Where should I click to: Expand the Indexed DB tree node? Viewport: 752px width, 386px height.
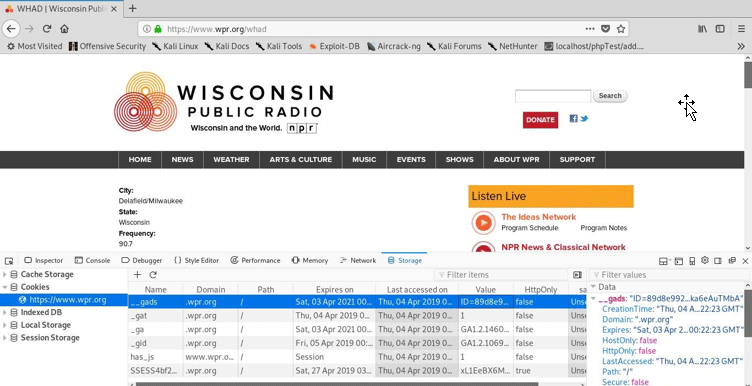click(x=5, y=312)
